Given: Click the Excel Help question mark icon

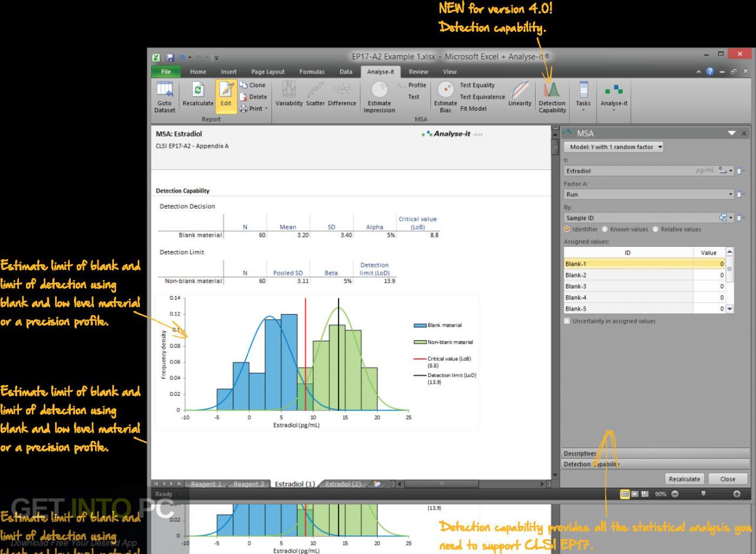Looking at the screenshot, I should click(709, 71).
